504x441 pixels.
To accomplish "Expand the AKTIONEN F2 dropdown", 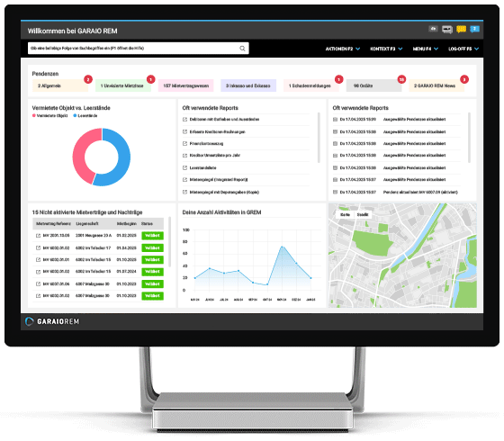I will (x=343, y=49).
